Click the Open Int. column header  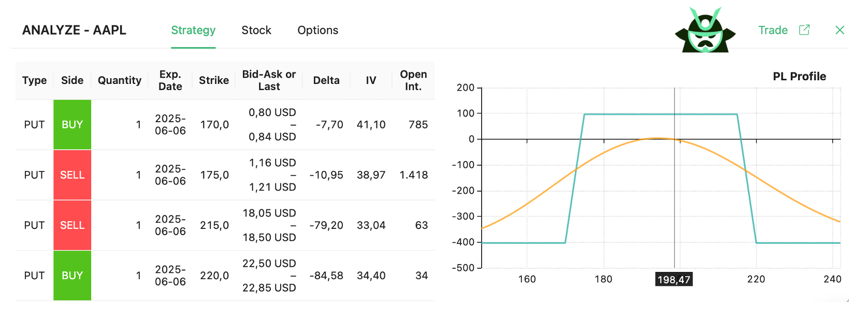(x=413, y=80)
